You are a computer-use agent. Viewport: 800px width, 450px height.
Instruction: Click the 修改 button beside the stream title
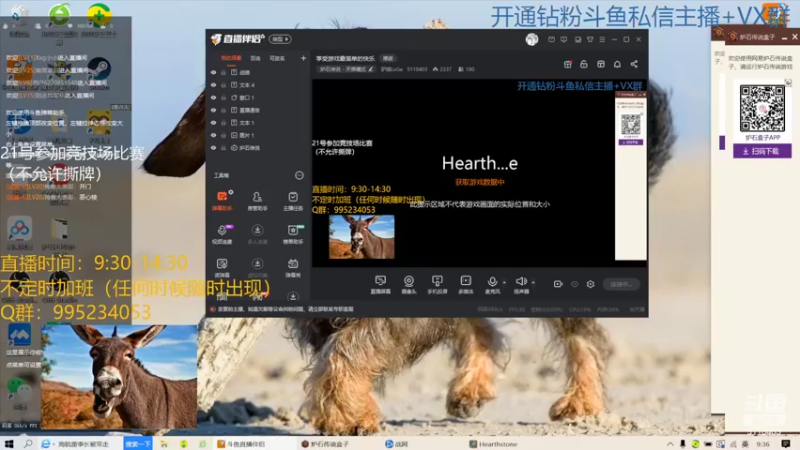tap(388, 59)
